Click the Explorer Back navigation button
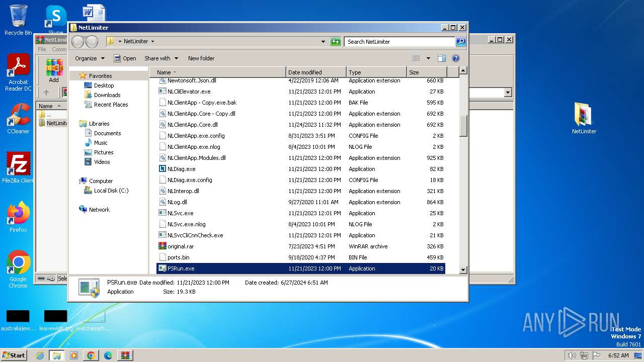This screenshot has width=644, height=362. point(77,42)
